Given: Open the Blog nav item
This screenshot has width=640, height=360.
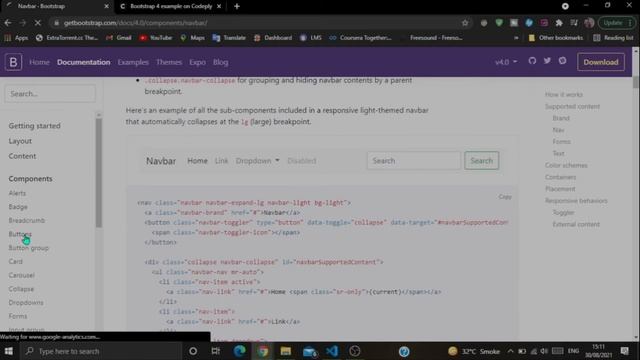Looking at the screenshot, I should coord(220,62).
